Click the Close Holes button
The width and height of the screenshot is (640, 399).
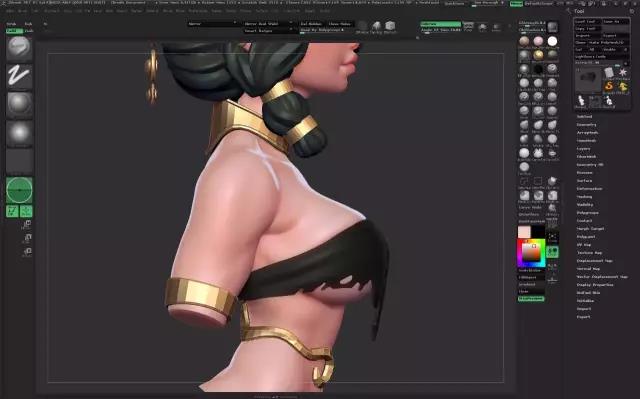(x=340, y=24)
